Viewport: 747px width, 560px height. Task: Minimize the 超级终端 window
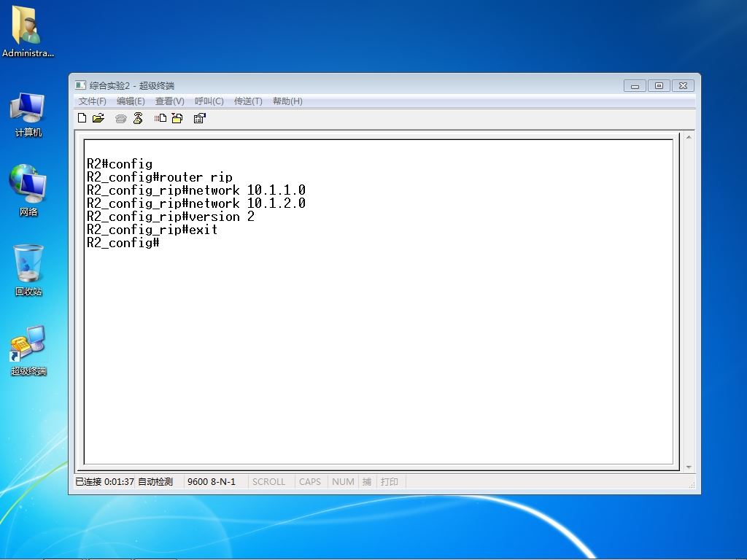pos(635,86)
